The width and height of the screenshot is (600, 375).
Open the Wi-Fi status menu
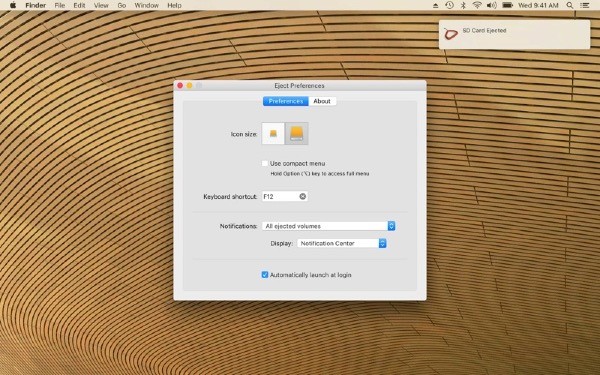click(x=477, y=5)
